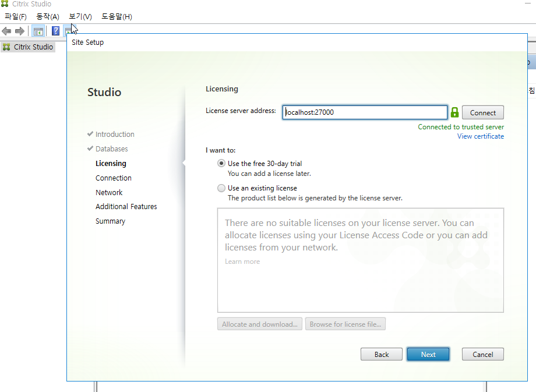Open the 동작(A) menu

pos(48,17)
